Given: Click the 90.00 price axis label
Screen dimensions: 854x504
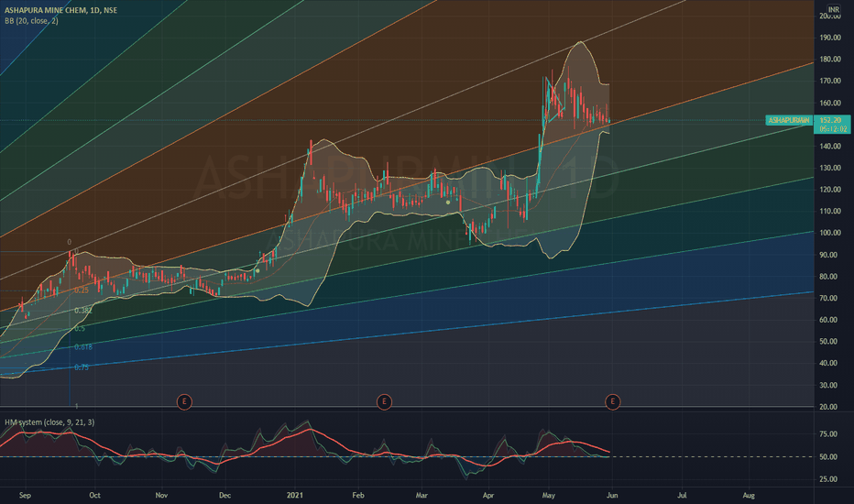Looking at the screenshot, I should click(x=830, y=255).
